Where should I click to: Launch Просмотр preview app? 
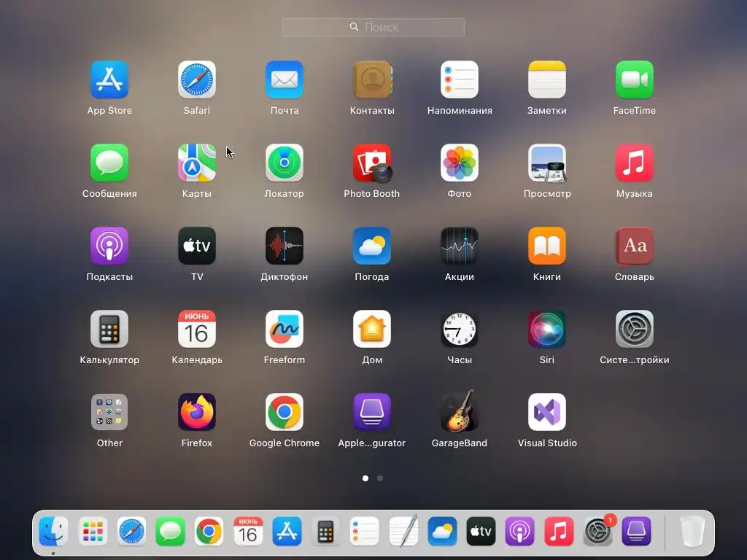point(547,163)
